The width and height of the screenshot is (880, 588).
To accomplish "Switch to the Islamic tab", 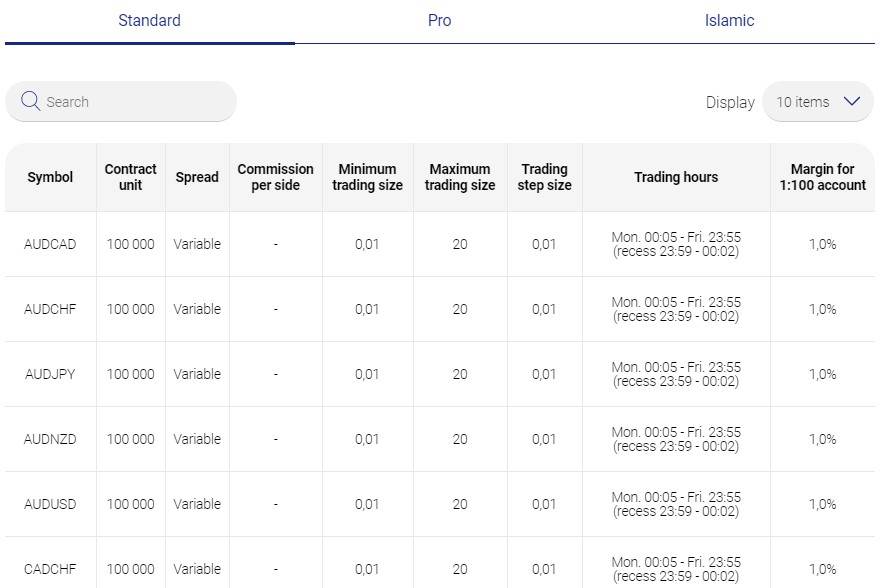I will (x=729, y=21).
